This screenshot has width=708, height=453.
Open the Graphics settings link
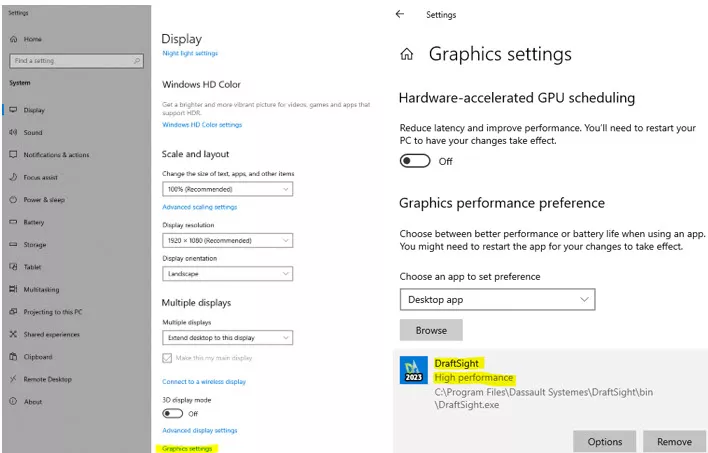click(x=189, y=448)
